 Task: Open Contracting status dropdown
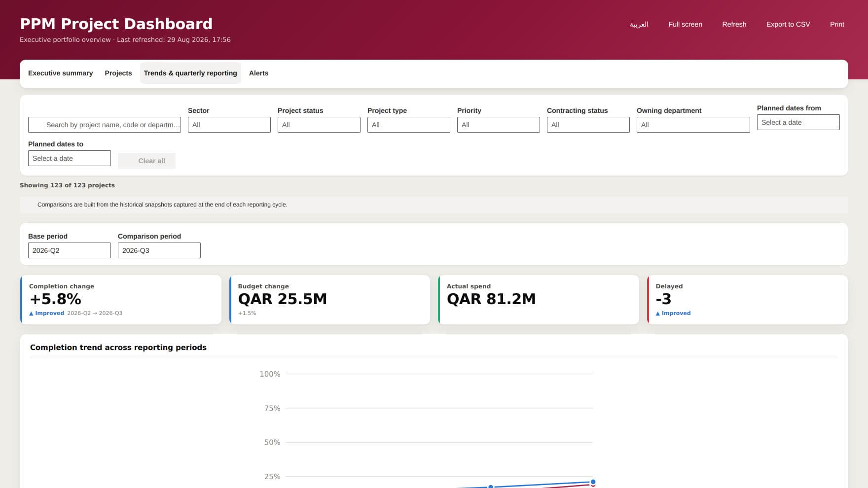588,125
